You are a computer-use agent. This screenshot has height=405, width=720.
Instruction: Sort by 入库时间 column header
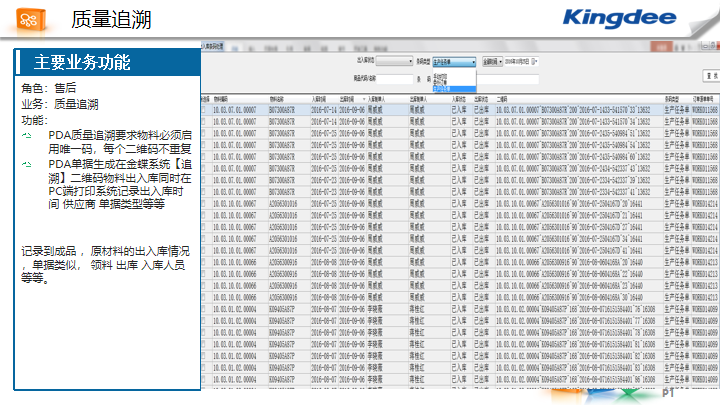(319, 99)
